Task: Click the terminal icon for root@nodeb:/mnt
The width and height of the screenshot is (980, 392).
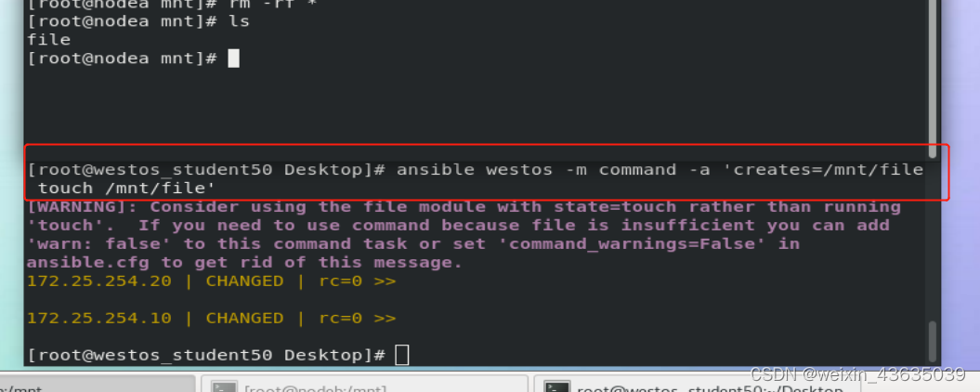Action: (x=224, y=386)
